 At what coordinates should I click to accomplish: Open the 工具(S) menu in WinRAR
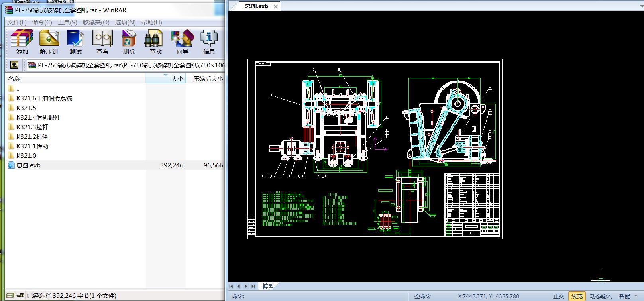(x=68, y=22)
